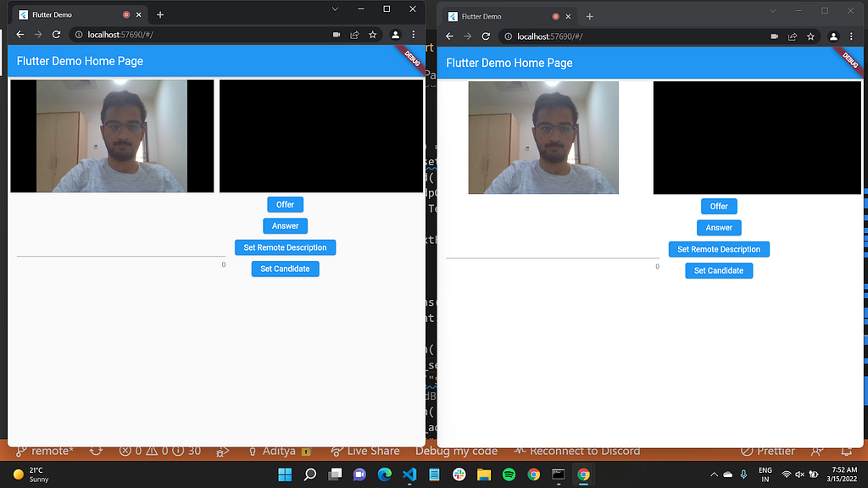Click Debug my code in status bar
This screenshot has width=868, height=488.
pos(456,451)
